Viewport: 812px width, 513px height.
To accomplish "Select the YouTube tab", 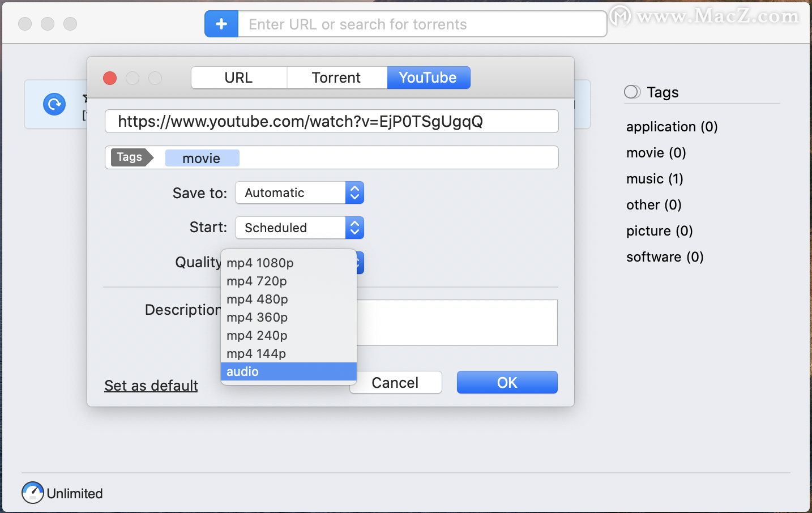I will pos(428,78).
